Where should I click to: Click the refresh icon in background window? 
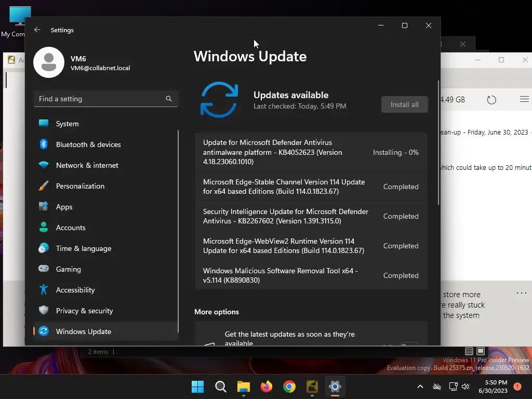[x=491, y=100]
